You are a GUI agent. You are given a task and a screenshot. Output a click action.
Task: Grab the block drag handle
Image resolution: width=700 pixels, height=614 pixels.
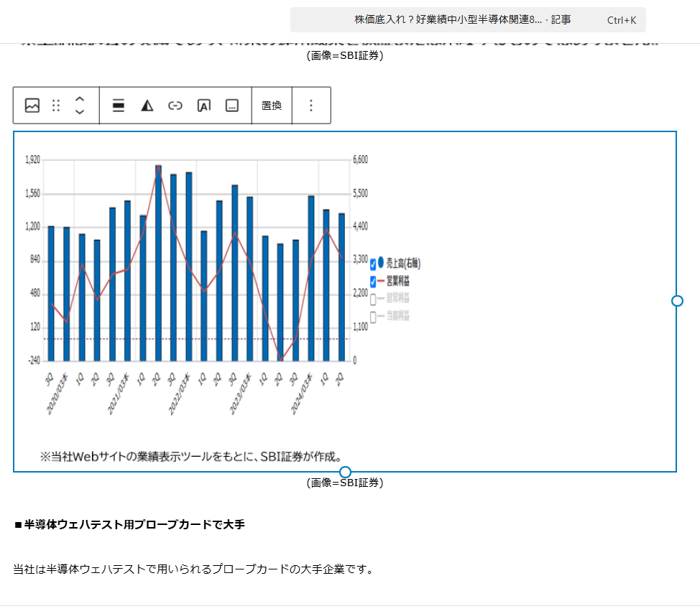point(56,106)
